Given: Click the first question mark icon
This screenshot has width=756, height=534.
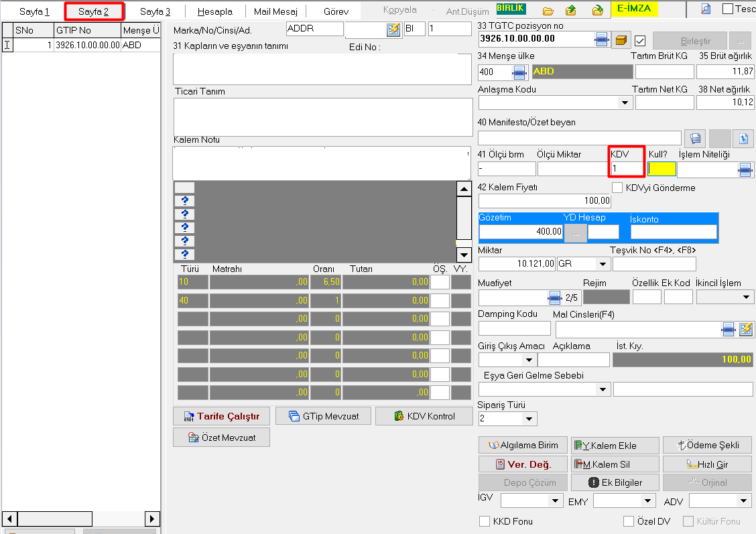Looking at the screenshot, I should click(x=184, y=201).
